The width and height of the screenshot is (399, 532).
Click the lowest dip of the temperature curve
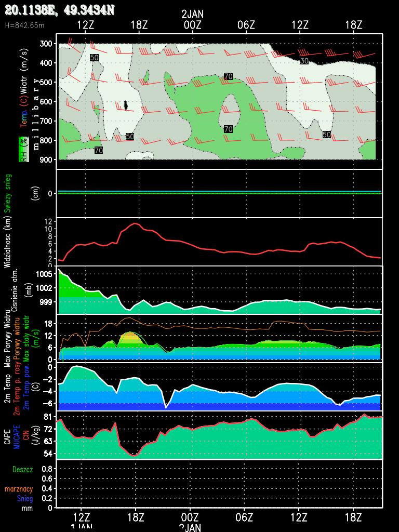[x=166, y=407]
